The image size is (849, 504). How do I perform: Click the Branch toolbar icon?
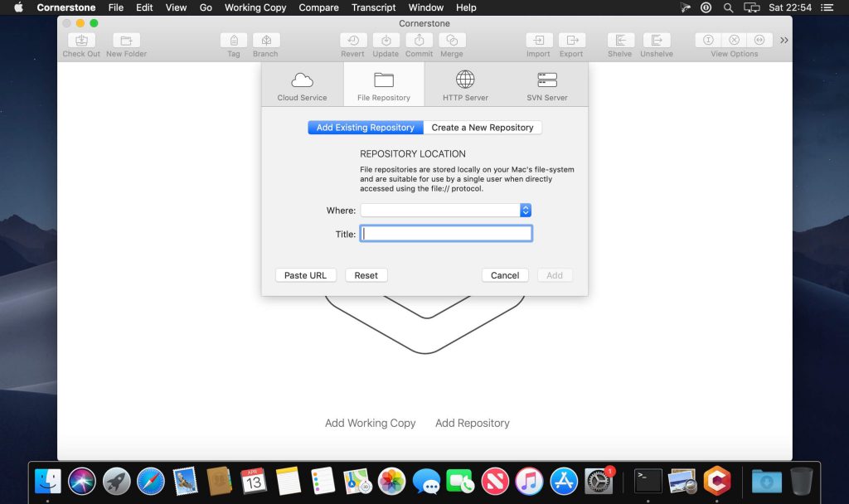click(x=265, y=41)
